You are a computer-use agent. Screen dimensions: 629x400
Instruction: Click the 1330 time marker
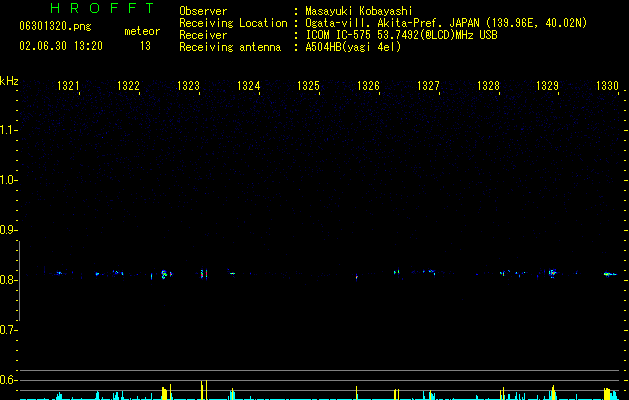pyautogui.click(x=607, y=86)
